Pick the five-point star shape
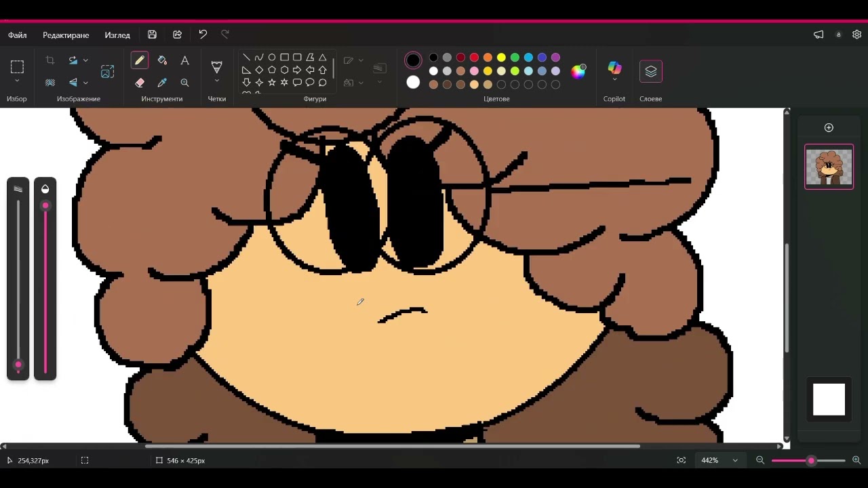This screenshot has height=488, width=868. 272,83
